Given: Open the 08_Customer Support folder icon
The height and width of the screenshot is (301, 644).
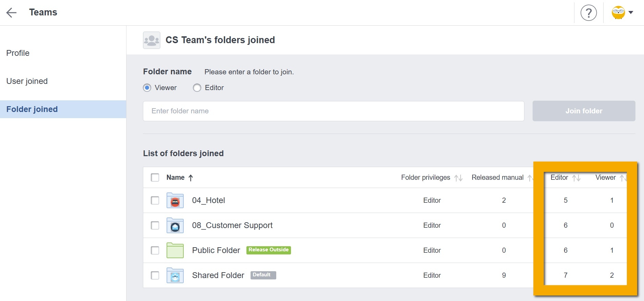Looking at the screenshot, I should click(x=175, y=226).
